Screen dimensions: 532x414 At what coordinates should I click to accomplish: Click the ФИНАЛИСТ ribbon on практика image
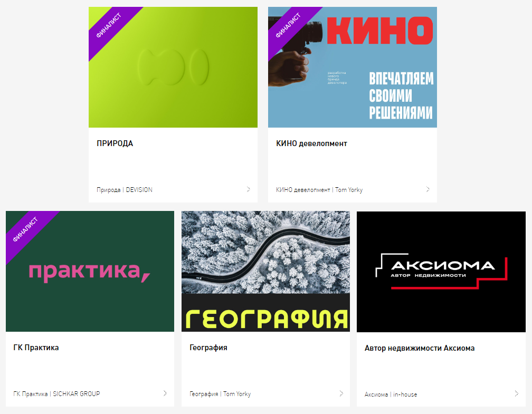point(29,234)
